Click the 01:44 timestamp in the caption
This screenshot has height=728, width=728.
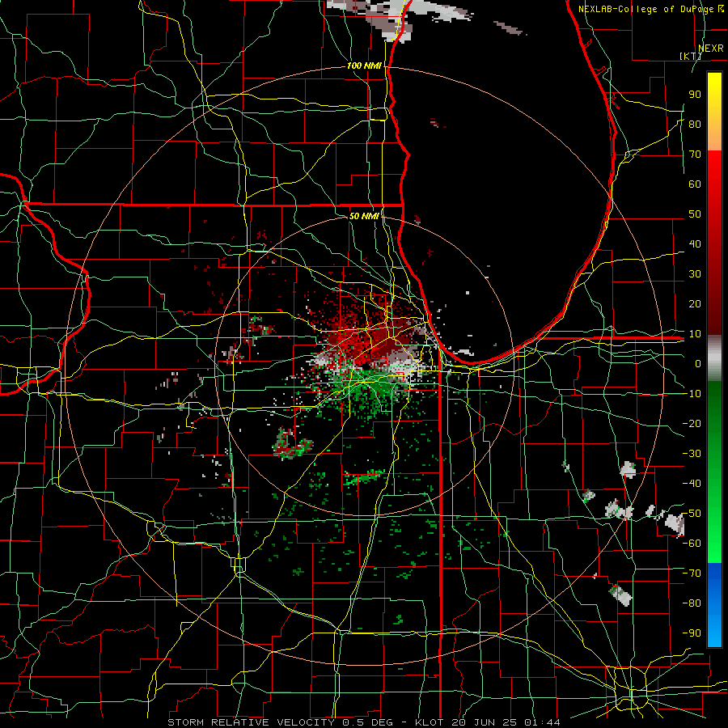pyautogui.click(x=542, y=722)
